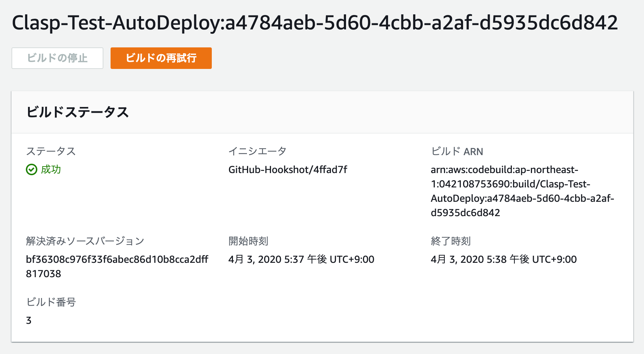The image size is (644, 354).
Task: Select the build ARN text
Action: (522, 191)
